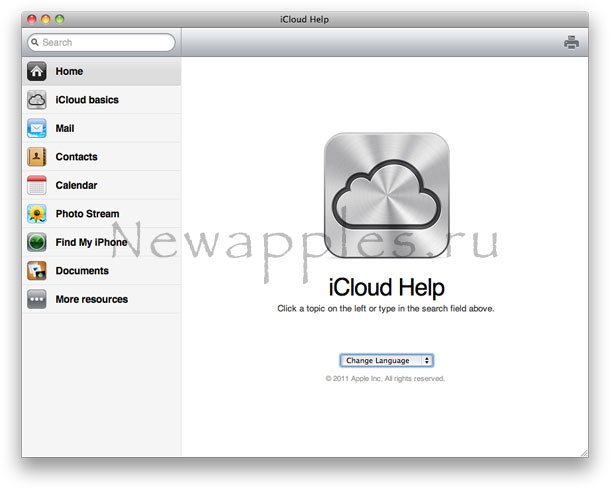Click the large iCloud logo image
Viewport: 610px width, 489px height.
[386, 195]
